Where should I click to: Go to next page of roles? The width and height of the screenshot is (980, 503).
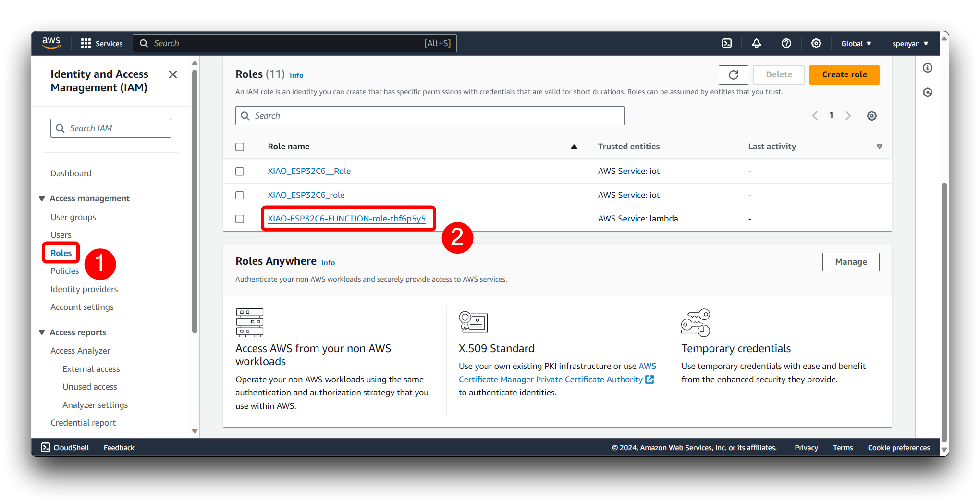848,116
